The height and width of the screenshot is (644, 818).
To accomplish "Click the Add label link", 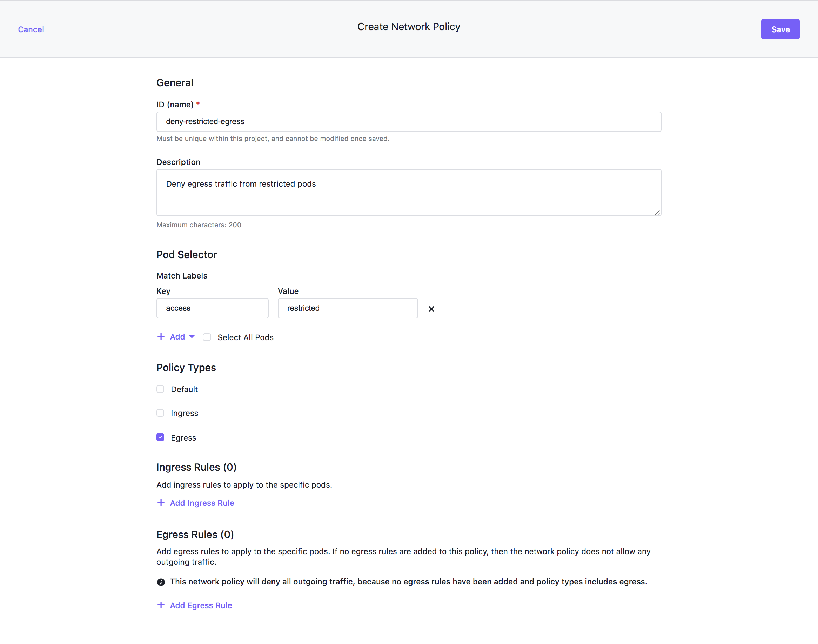I will click(x=177, y=337).
